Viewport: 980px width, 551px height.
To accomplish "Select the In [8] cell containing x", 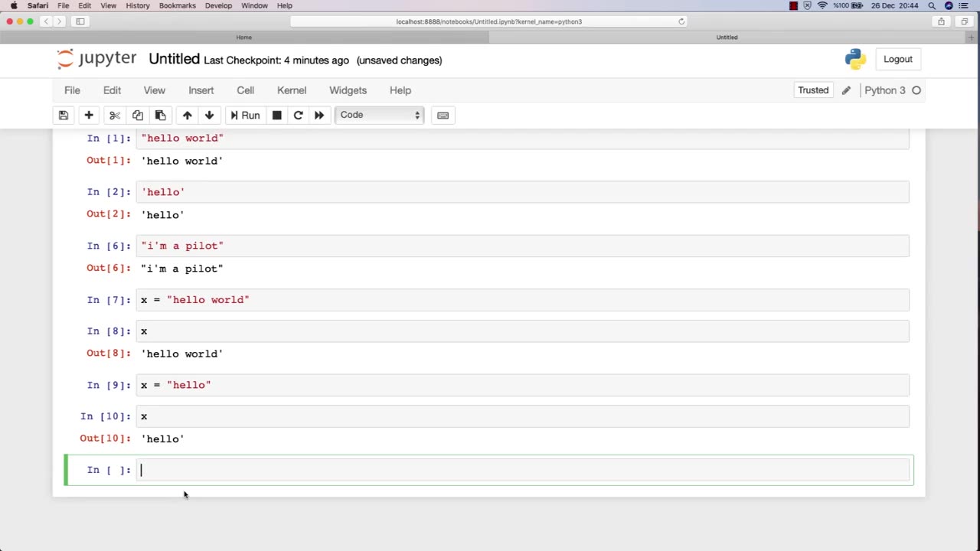I will pos(523,331).
